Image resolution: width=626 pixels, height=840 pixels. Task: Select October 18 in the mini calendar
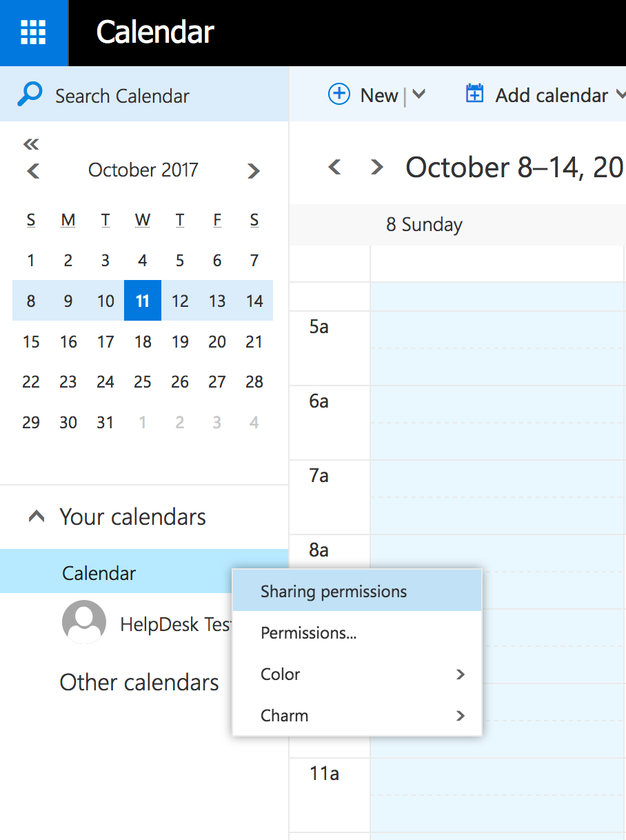143,341
